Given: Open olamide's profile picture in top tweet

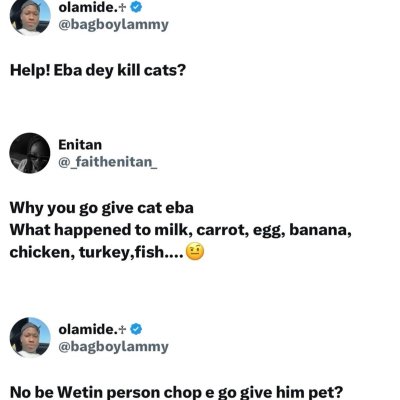Looking at the screenshot, I should click(x=30, y=15).
